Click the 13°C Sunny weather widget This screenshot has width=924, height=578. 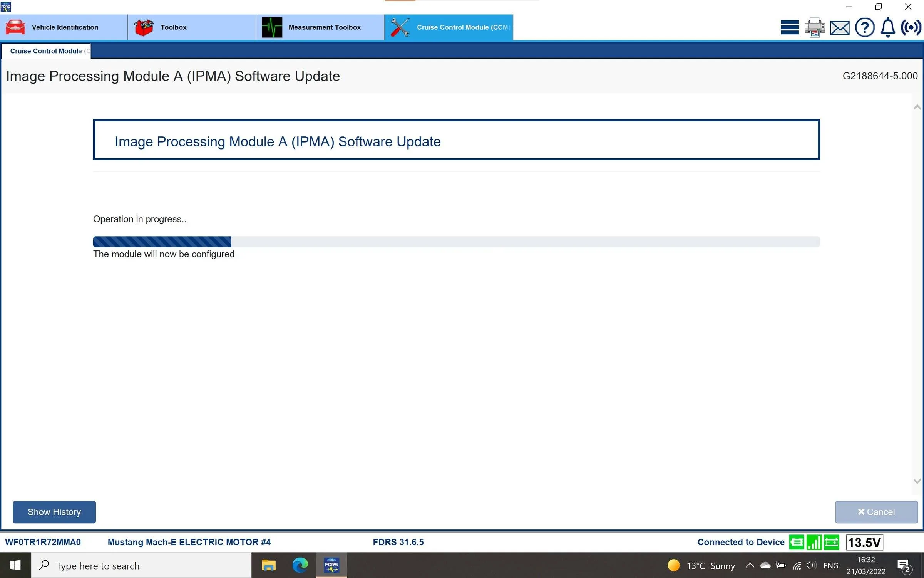(701, 565)
